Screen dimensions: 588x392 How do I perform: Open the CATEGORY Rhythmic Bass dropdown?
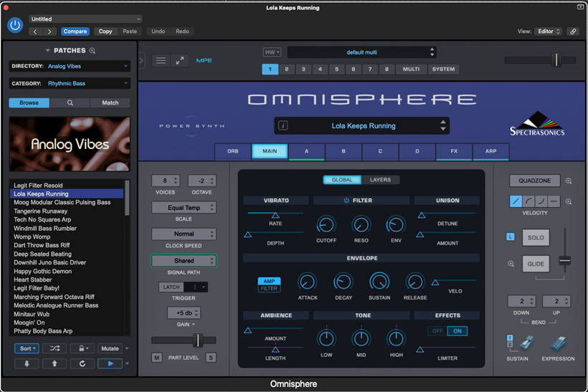coord(70,84)
